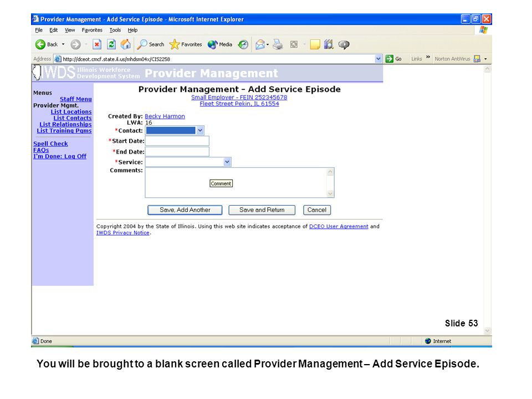
Task: Click into the Start Date field
Action: tap(177, 141)
